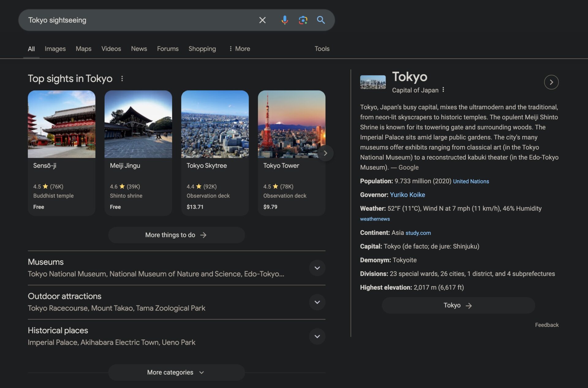
Task: Click the $9.79 Tokyo Tower price
Action: pos(270,207)
